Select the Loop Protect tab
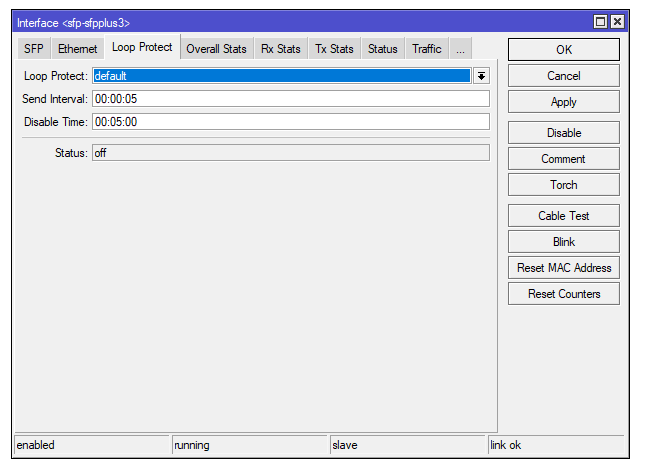The width and height of the screenshot is (645, 467). click(x=142, y=47)
